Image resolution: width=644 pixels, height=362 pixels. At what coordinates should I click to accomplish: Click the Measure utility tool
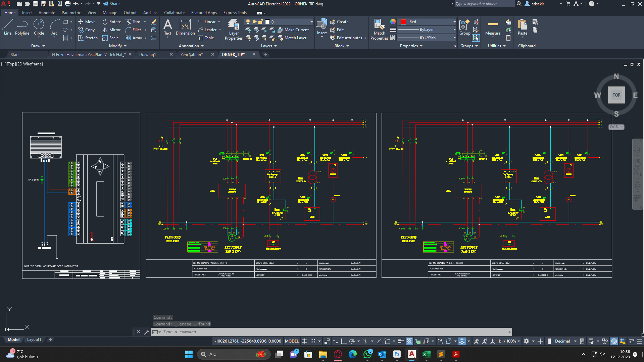(x=493, y=28)
